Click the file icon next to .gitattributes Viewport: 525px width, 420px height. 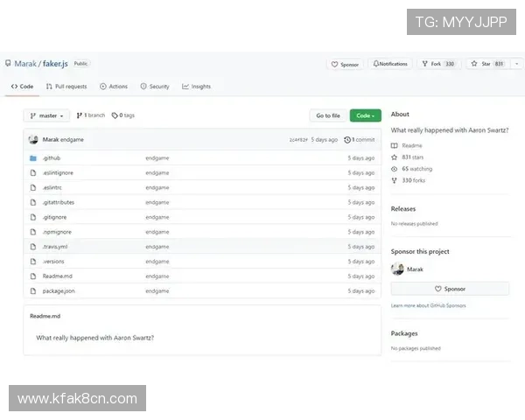33,202
